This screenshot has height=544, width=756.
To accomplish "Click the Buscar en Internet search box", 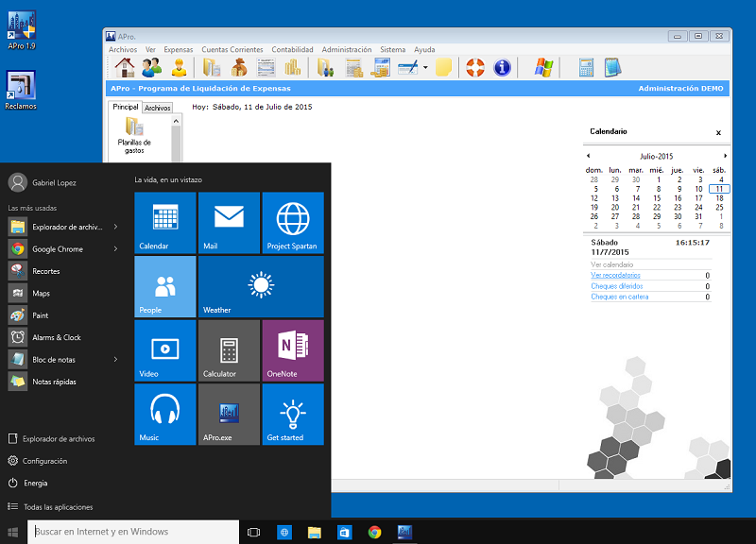I will pos(132,532).
